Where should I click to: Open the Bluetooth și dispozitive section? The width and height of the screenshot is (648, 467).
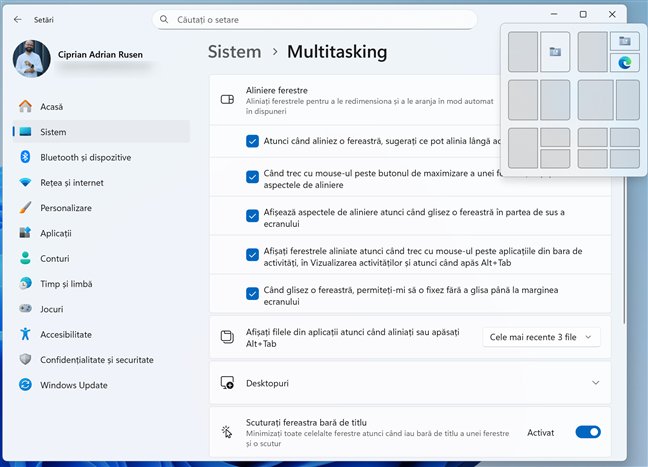pyautogui.click(x=85, y=157)
